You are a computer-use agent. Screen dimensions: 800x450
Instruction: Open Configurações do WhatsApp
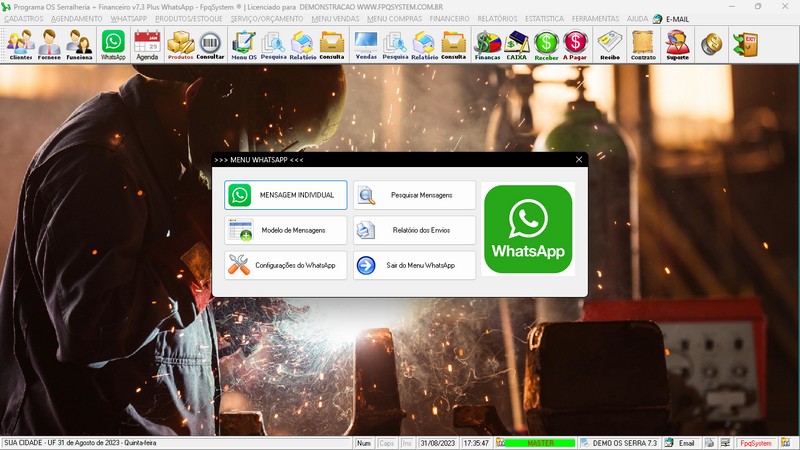(286, 265)
